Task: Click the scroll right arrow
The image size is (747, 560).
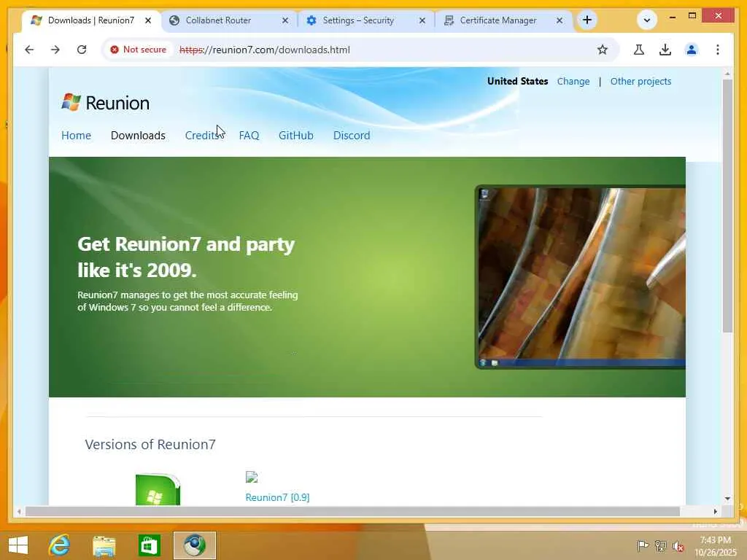Action: (715, 511)
